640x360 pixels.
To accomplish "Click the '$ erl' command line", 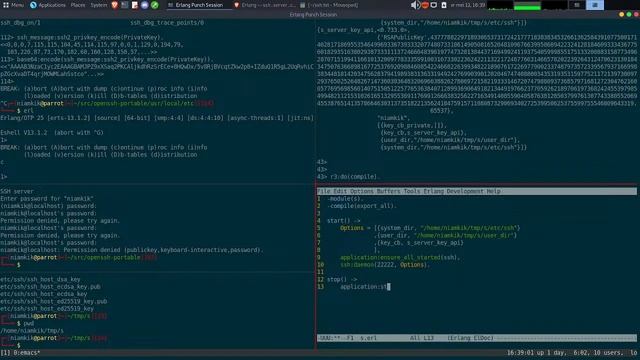I will [25, 111].
